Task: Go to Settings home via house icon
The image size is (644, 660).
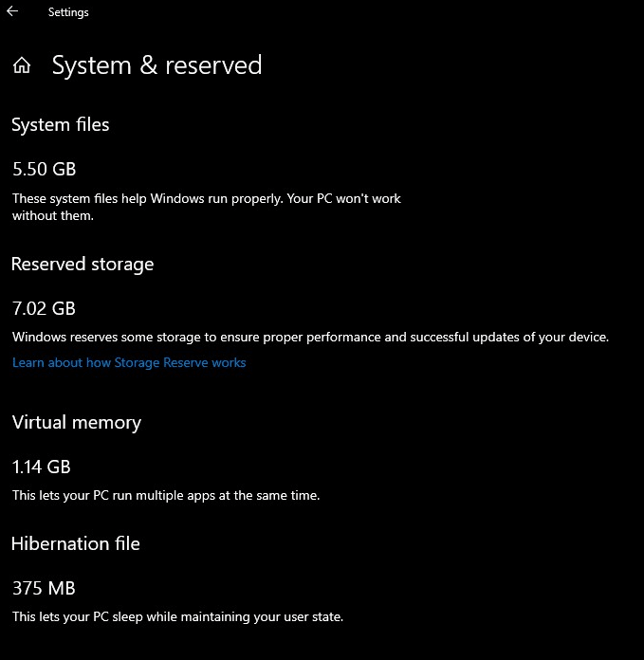Action: click(x=22, y=65)
